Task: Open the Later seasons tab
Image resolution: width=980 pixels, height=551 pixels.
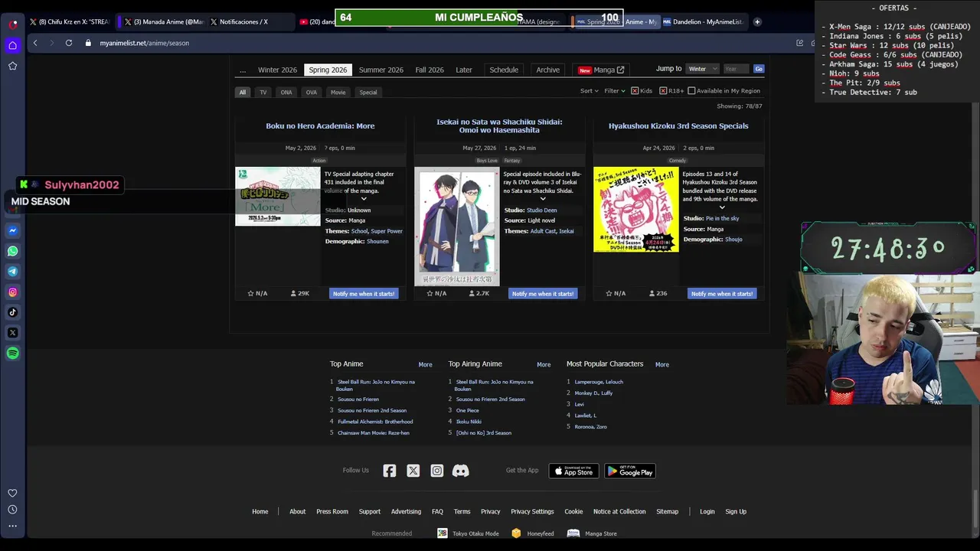Action: tap(464, 70)
